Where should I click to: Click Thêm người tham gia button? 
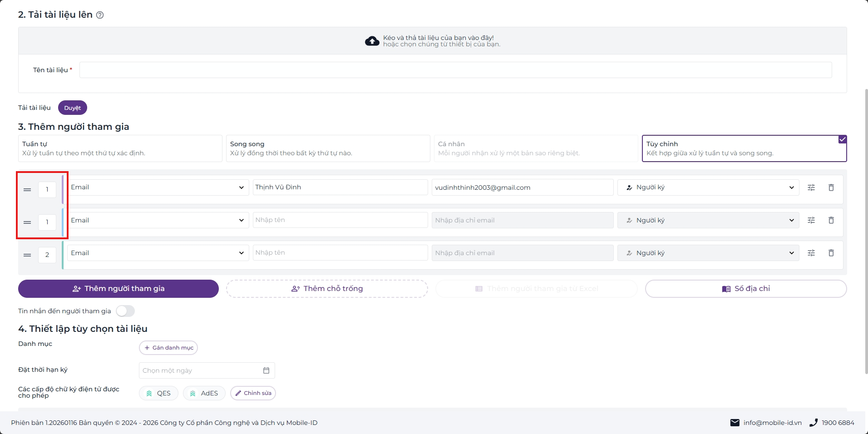pyautogui.click(x=118, y=289)
